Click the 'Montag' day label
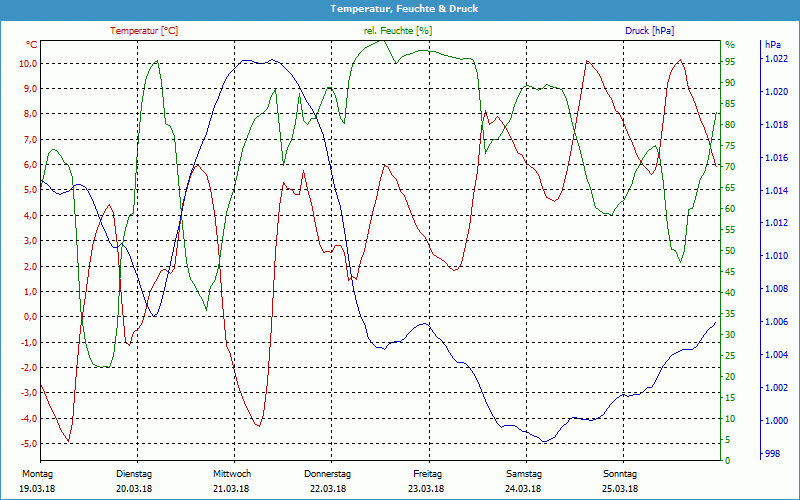The width and height of the screenshot is (800, 500). [37, 474]
